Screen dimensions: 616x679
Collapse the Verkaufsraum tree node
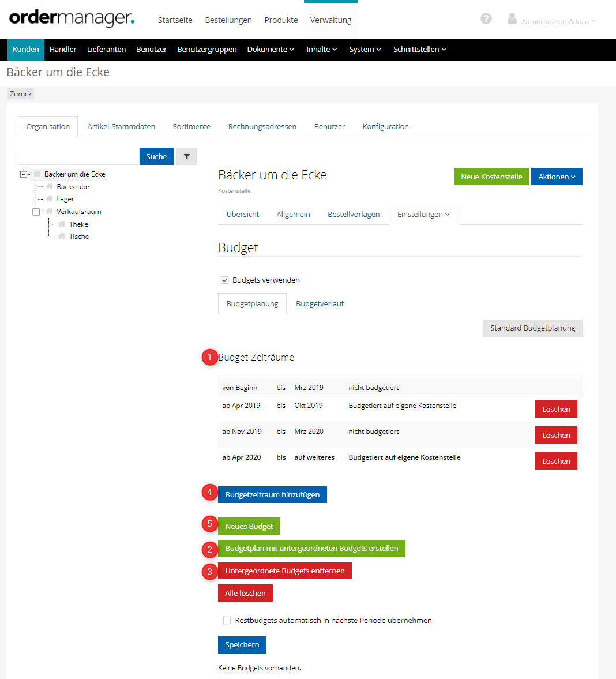click(36, 212)
